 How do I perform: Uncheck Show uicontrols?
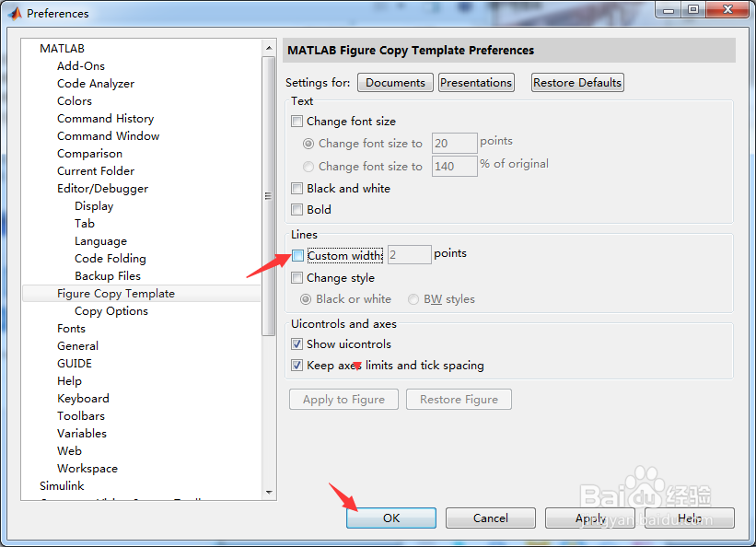[x=297, y=343]
